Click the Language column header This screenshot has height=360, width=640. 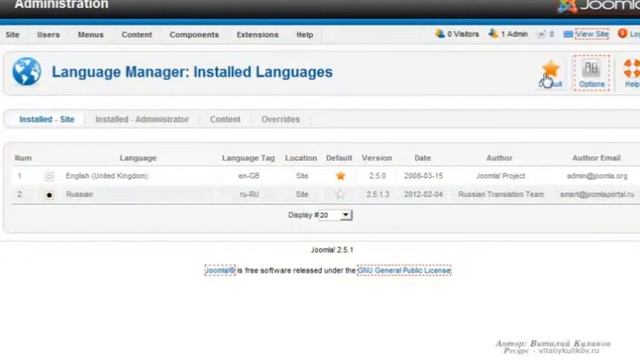pos(138,158)
